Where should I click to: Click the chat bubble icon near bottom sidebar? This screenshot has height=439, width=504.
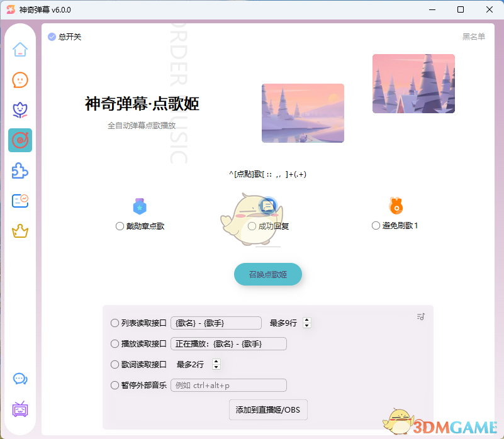coord(20,379)
